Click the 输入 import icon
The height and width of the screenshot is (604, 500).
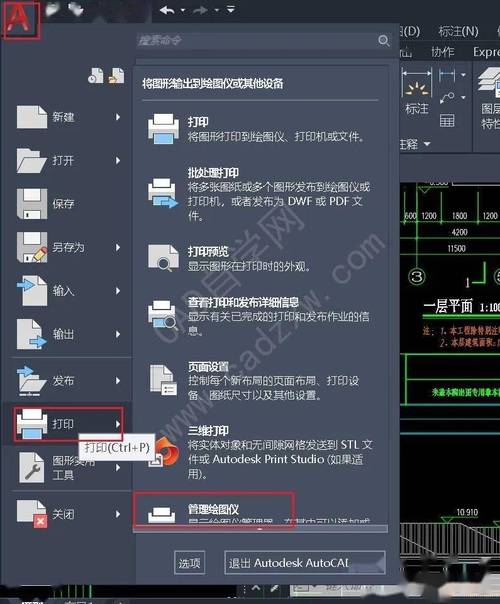(32, 290)
